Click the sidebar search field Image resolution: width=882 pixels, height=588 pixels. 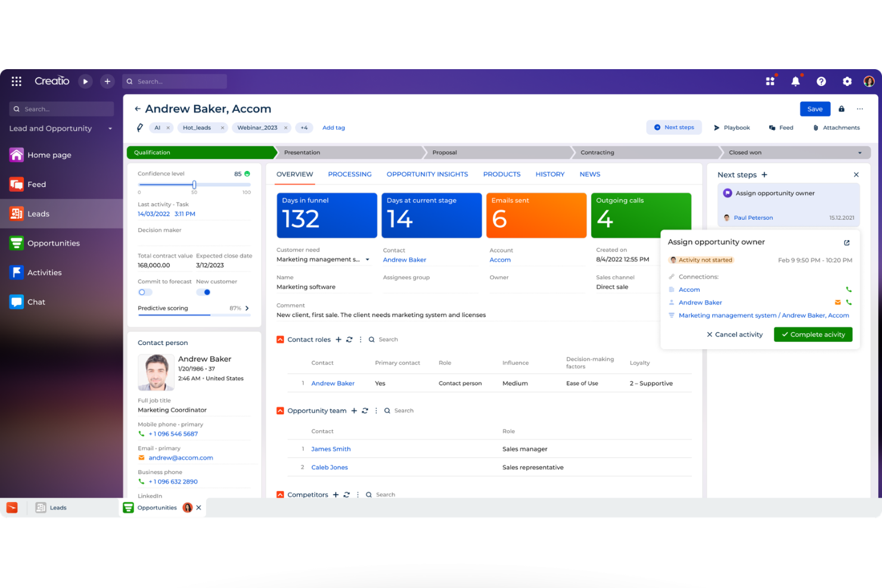tap(61, 109)
